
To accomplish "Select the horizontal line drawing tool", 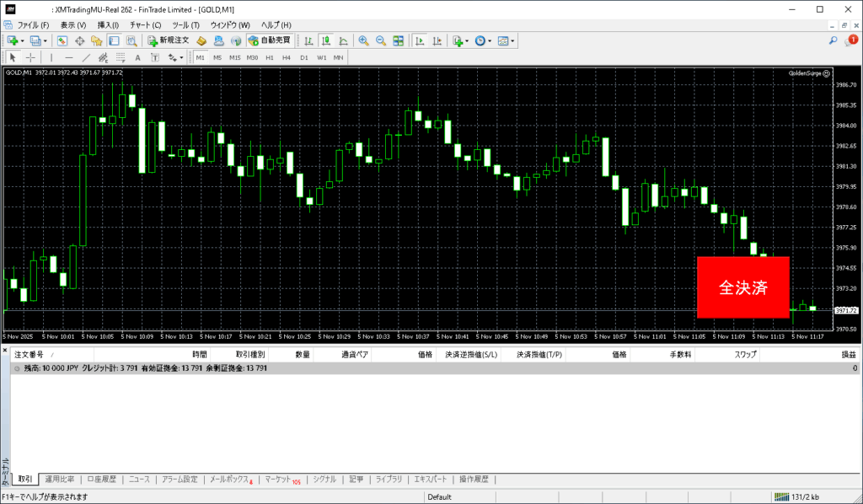I will point(69,57).
